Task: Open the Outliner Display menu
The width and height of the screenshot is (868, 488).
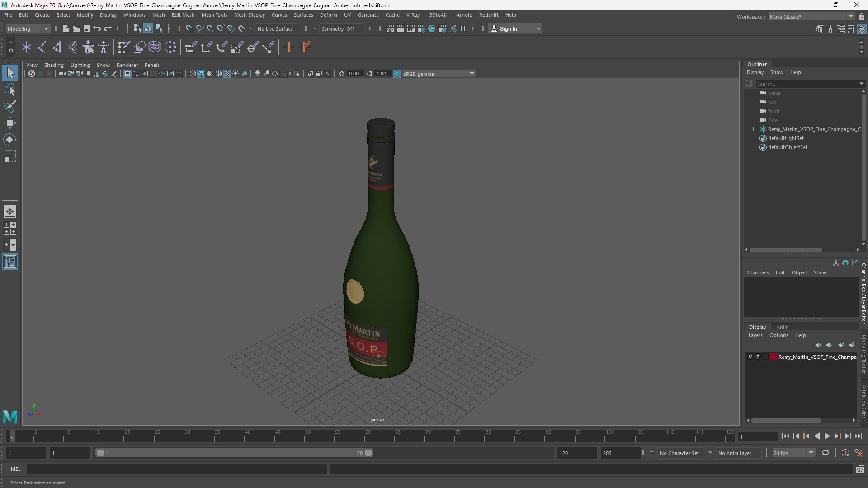Action: (x=755, y=72)
